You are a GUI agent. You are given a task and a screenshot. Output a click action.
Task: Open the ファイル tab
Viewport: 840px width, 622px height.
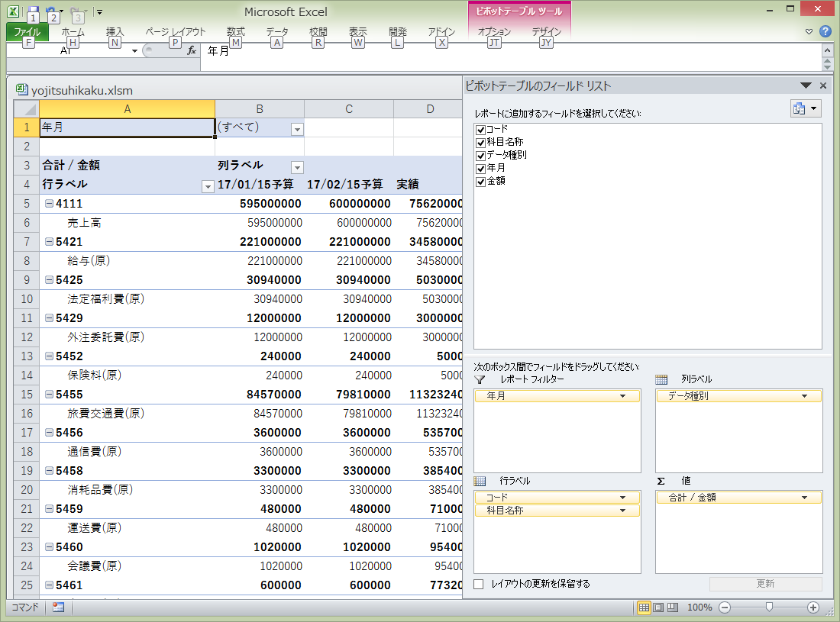[x=27, y=32]
